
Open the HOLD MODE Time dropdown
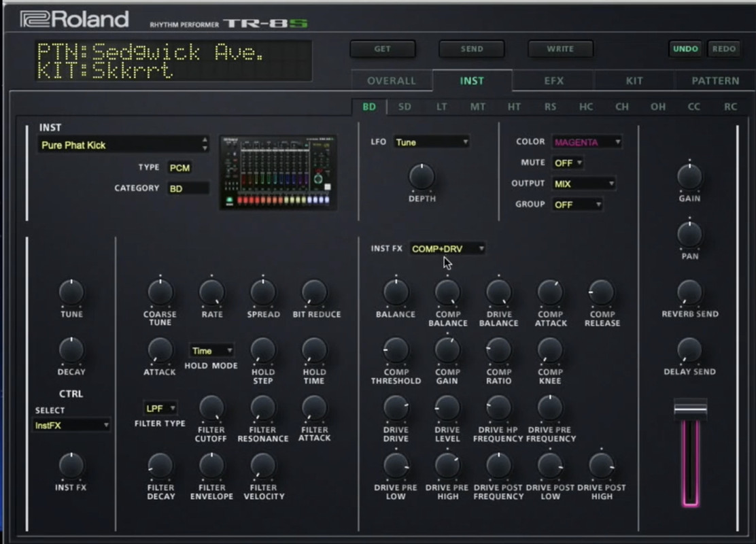coord(211,351)
